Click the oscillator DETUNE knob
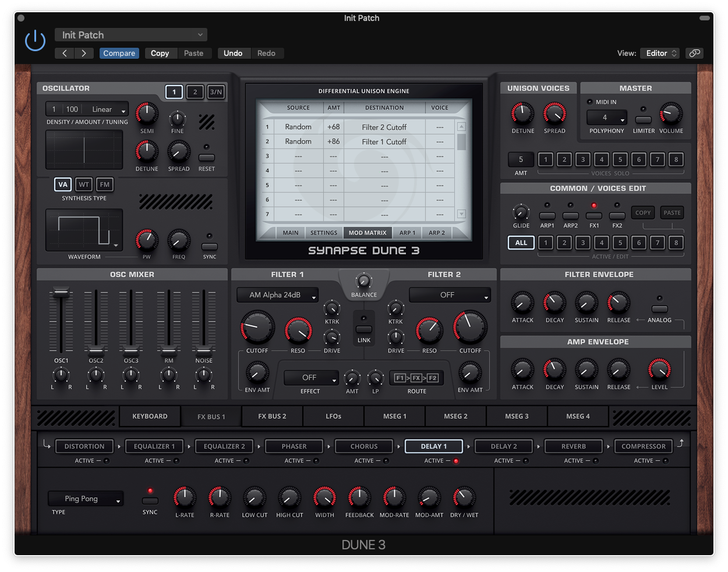Screen dimensions: 728x572 [x=147, y=152]
